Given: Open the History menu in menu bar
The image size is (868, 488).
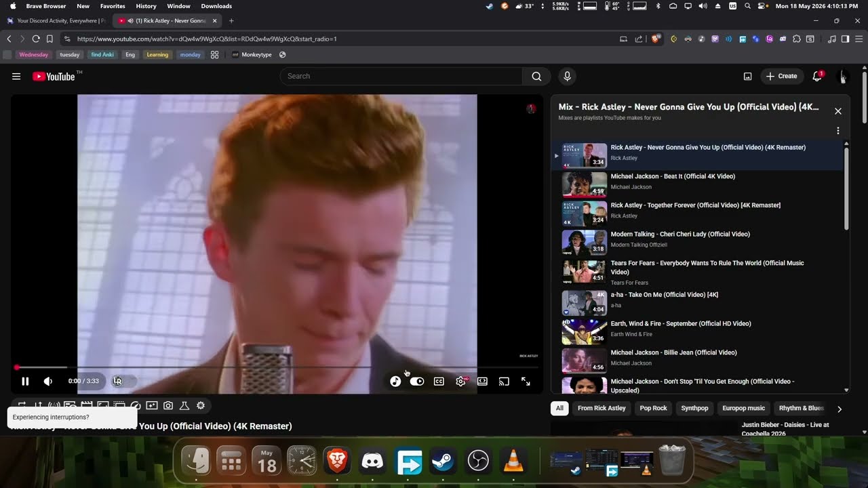Looking at the screenshot, I should click(146, 6).
